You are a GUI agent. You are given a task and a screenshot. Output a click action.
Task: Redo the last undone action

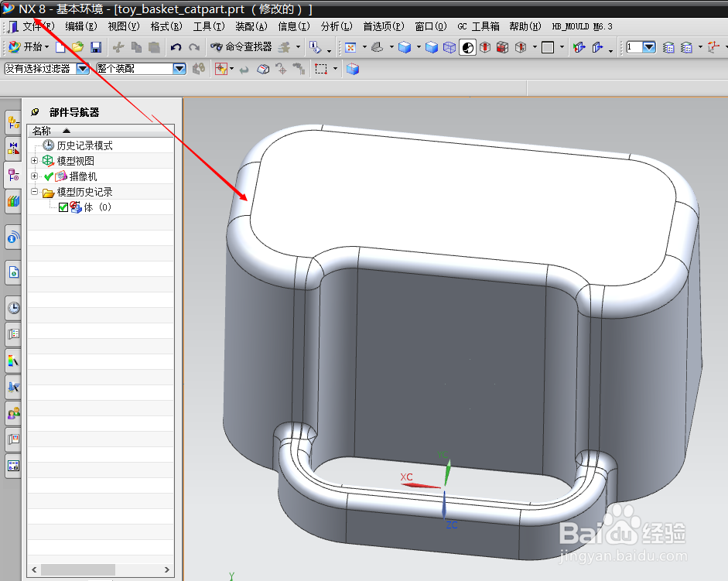(194, 47)
